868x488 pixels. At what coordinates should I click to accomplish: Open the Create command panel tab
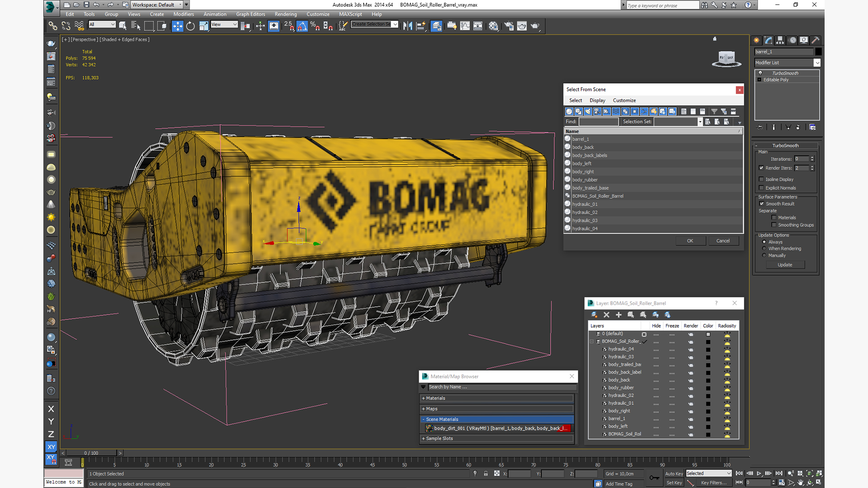756,40
